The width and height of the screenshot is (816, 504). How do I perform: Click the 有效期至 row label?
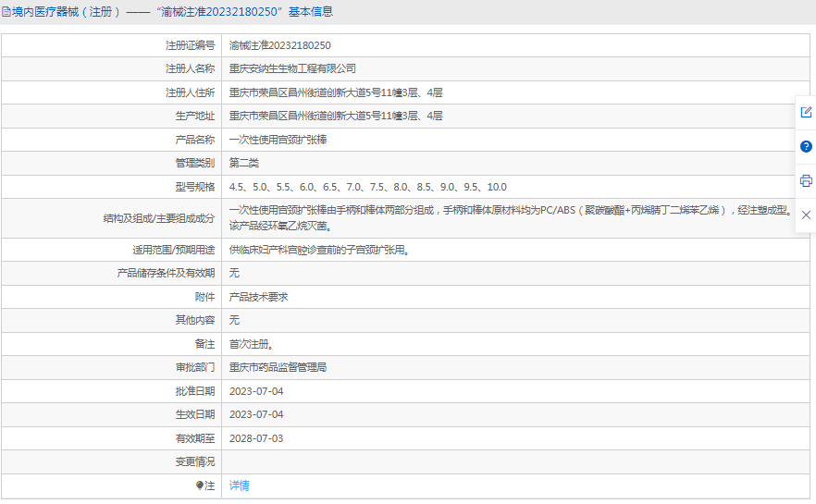coord(195,438)
